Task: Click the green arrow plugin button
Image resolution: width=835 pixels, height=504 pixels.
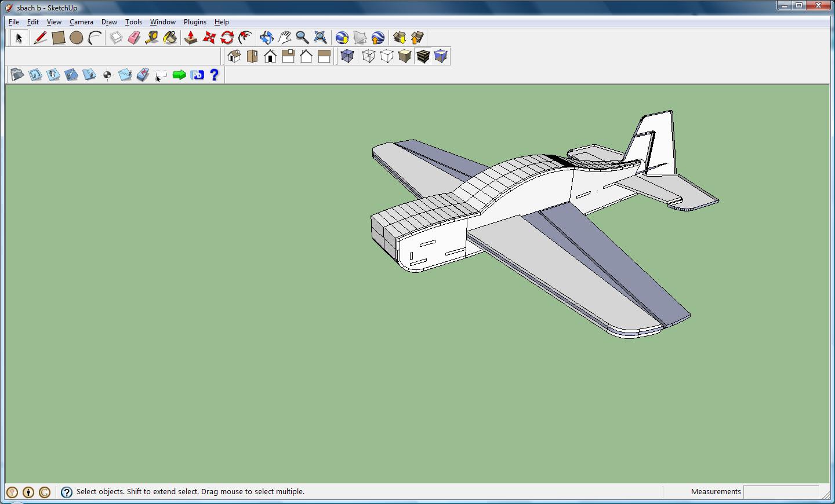Action: 179,75
